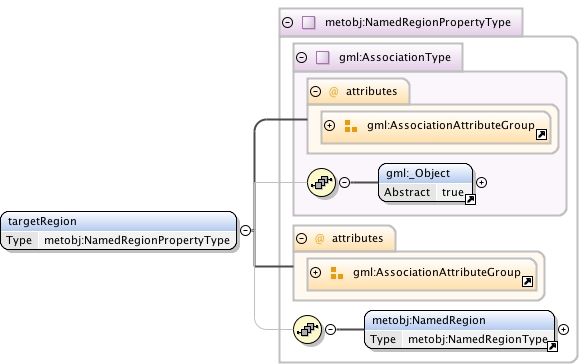
Task: Expand the first gml:AssociationAttributeGroup
Action: point(329,126)
